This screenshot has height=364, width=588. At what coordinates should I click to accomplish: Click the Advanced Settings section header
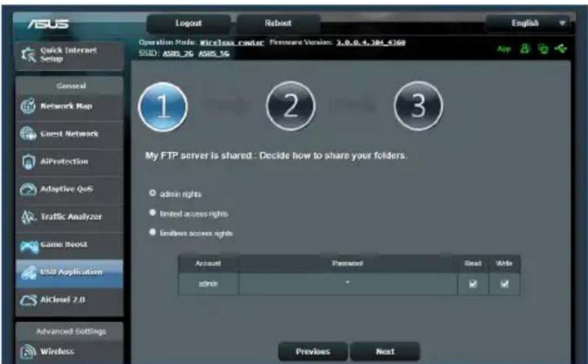[x=71, y=331]
